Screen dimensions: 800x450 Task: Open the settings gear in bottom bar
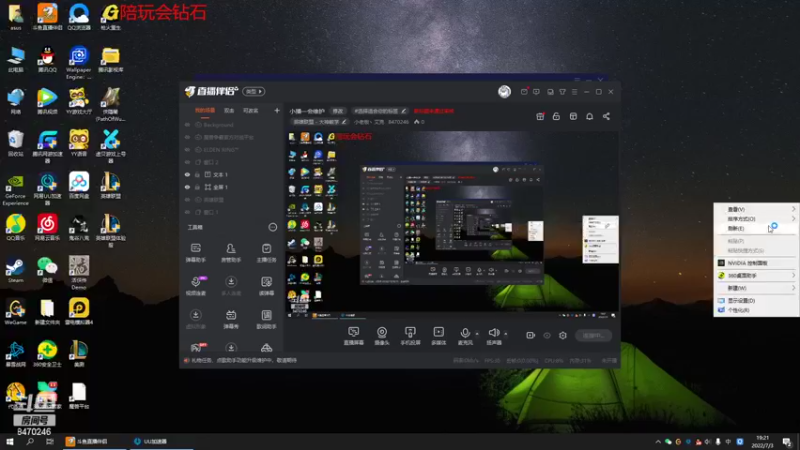563,335
